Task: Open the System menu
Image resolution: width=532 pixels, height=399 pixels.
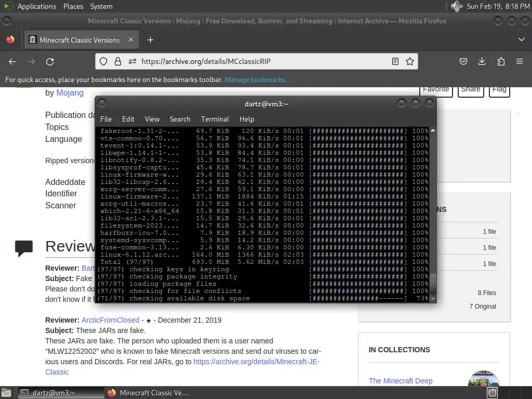Action: [101, 6]
